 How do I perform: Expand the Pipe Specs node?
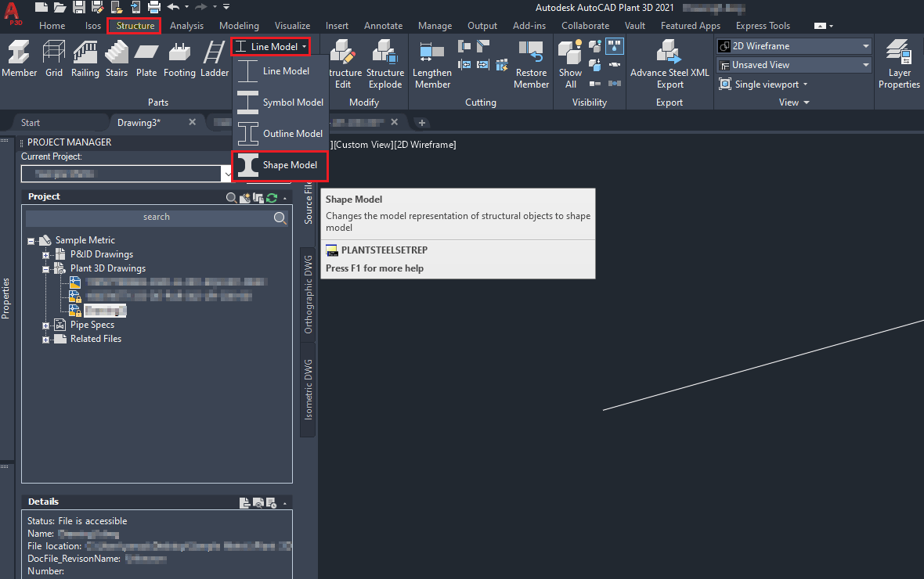pyautogui.click(x=45, y=325)
